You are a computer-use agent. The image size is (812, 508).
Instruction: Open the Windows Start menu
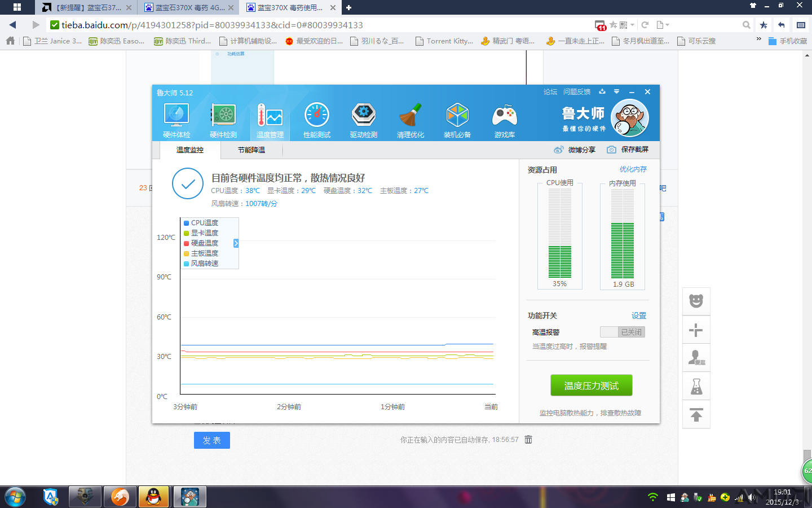click(15, 497)
